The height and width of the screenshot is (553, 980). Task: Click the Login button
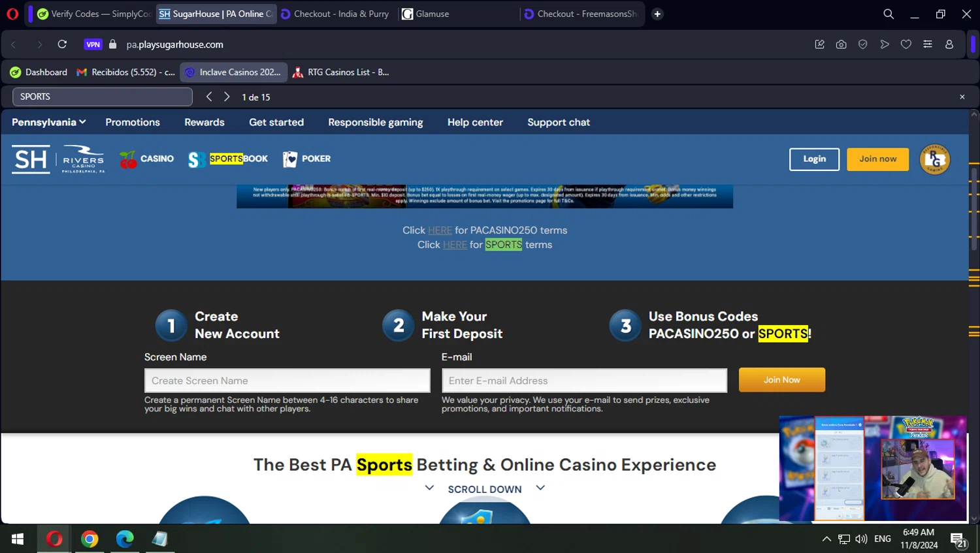(x=814, y=159)
